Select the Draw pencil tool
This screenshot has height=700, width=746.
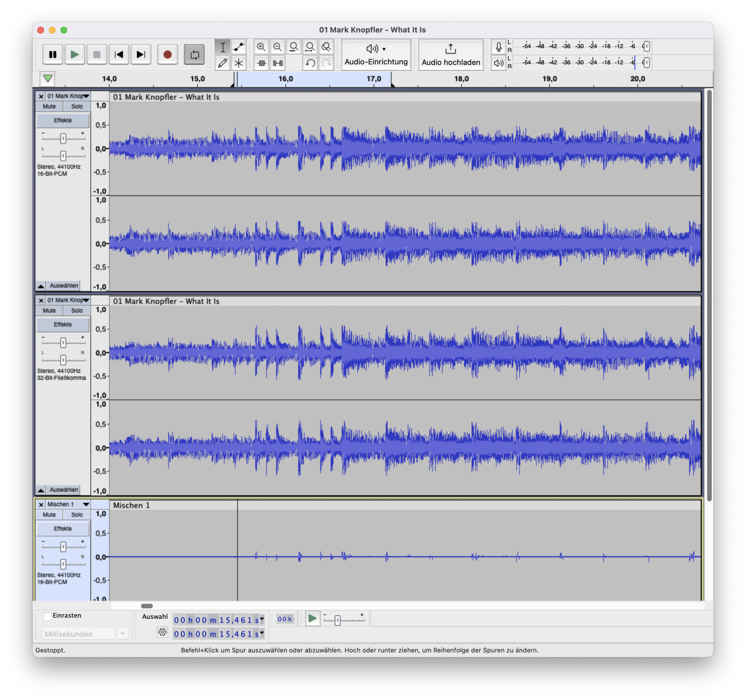point(223,63)
